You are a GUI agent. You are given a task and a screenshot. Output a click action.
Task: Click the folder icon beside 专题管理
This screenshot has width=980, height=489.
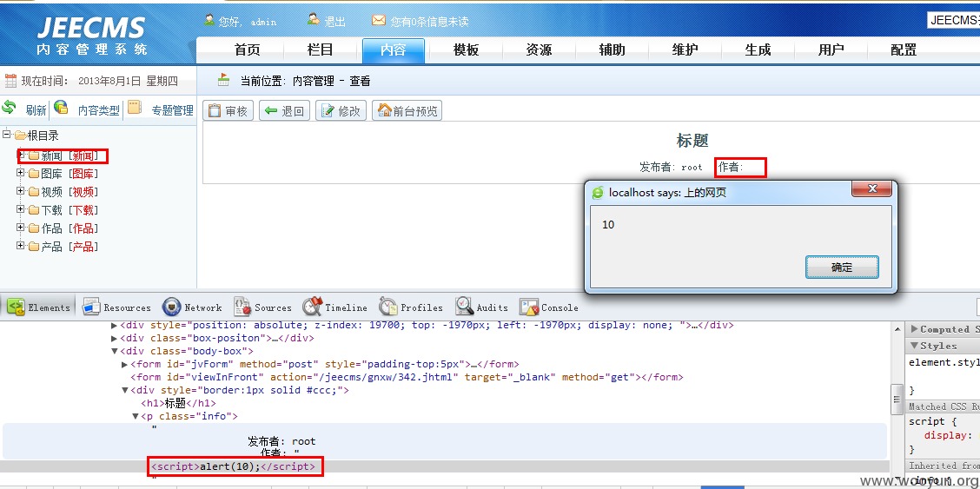135,107
